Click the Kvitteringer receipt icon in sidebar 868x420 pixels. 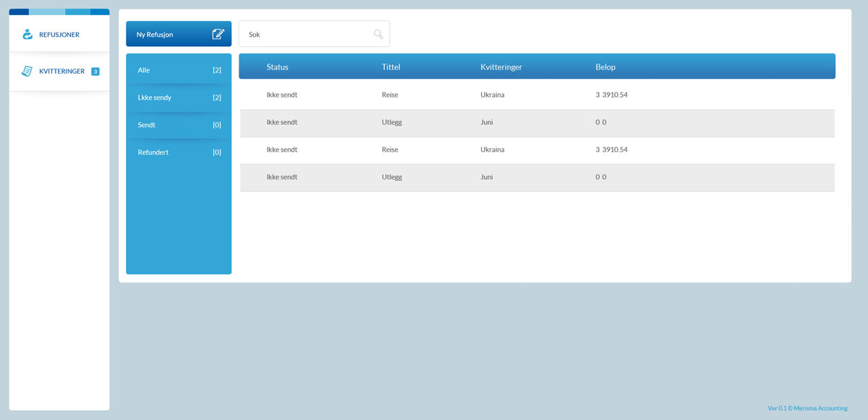(x=27, y=71)
